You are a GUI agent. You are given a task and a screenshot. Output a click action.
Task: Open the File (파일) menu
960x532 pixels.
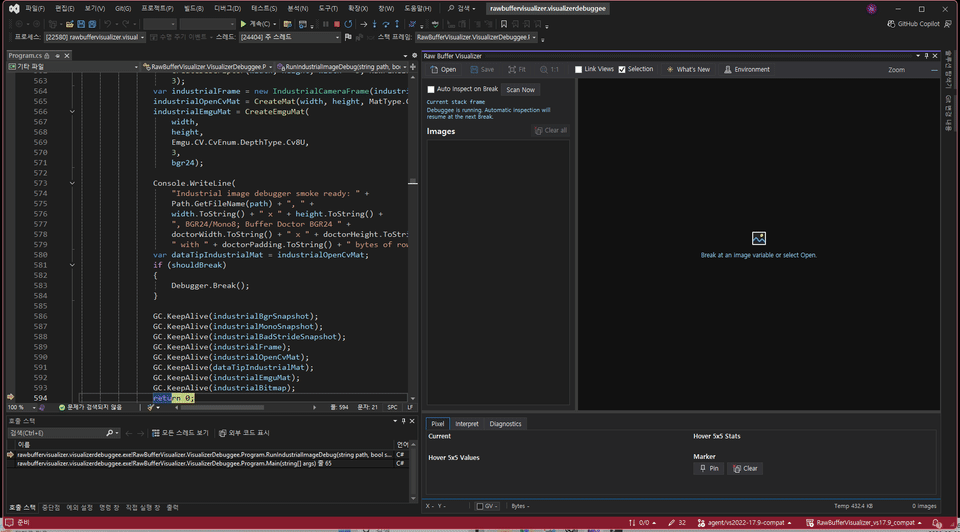click(x=34, y=9)
